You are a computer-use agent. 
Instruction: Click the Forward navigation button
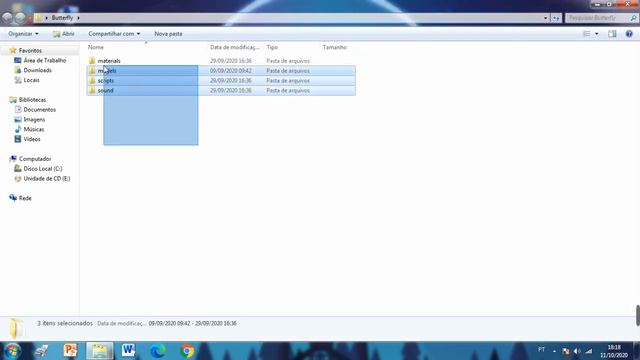pos(20,18)
